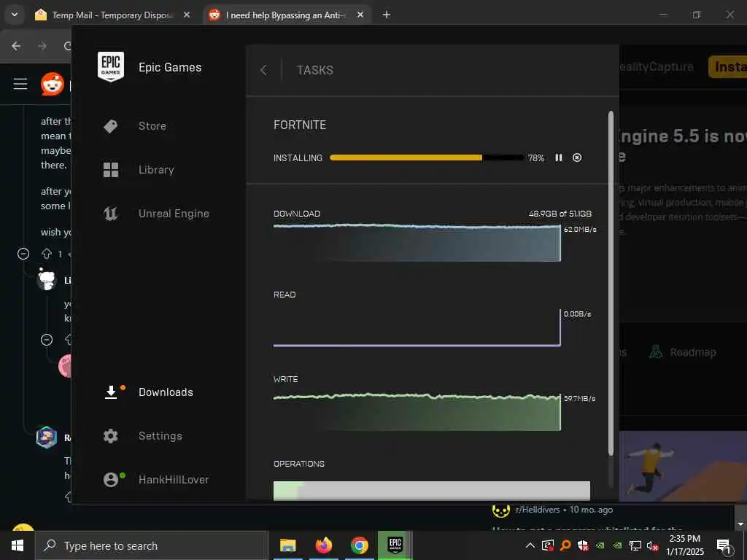Screen dimensions: 747x560
Task: Switch to the Temp Mail browser tab
Action: pos(112,15)
